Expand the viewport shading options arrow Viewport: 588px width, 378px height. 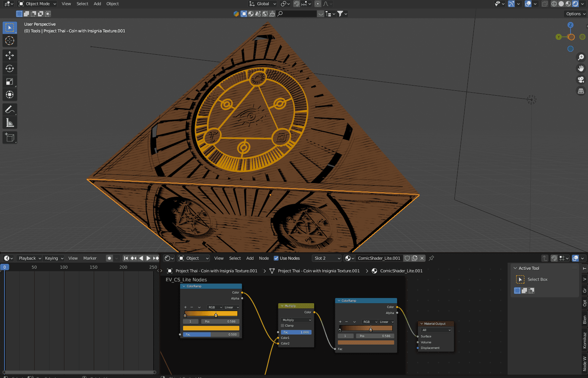[582, 4]
